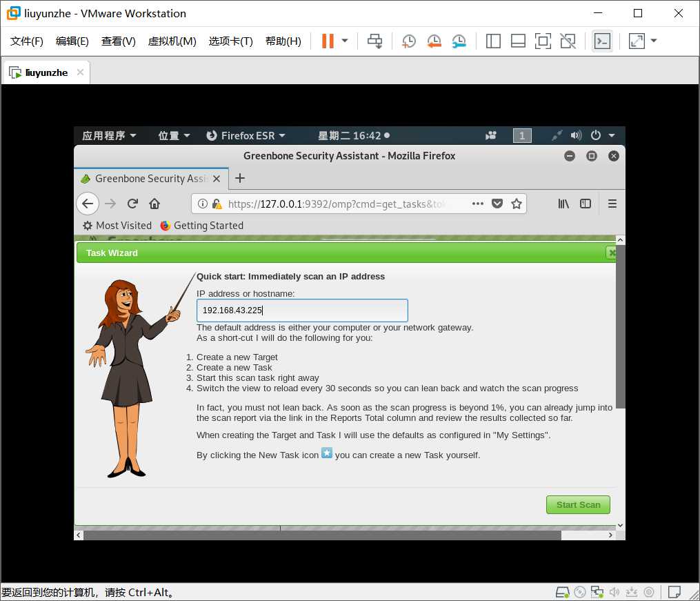
Task: Switch workspace using indicator 1
Action: click(x=522, y=136)
